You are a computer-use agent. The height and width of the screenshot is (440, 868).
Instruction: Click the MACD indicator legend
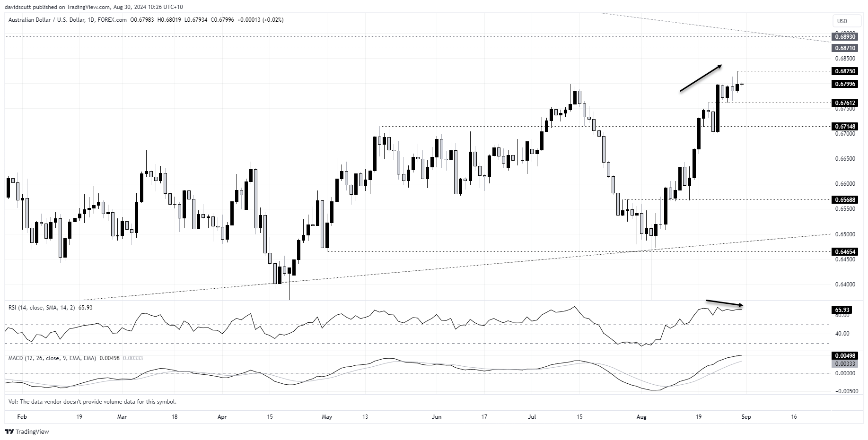pos(76,358)
